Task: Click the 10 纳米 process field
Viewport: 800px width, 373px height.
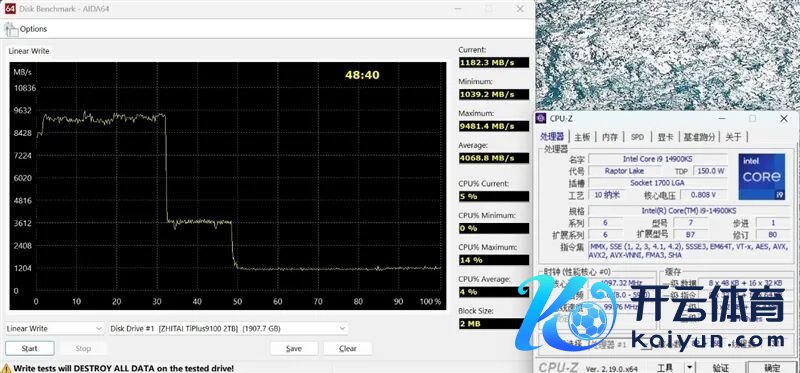Action: pos(606,195)
